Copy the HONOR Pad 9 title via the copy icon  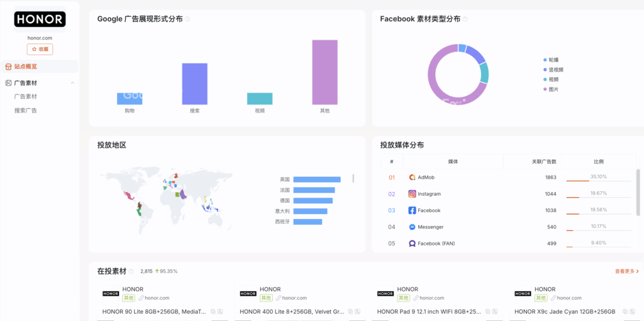487,312
